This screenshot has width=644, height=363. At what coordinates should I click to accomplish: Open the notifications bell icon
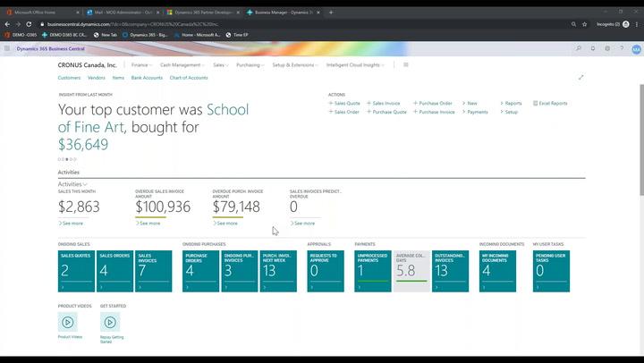tap(593, 48)
